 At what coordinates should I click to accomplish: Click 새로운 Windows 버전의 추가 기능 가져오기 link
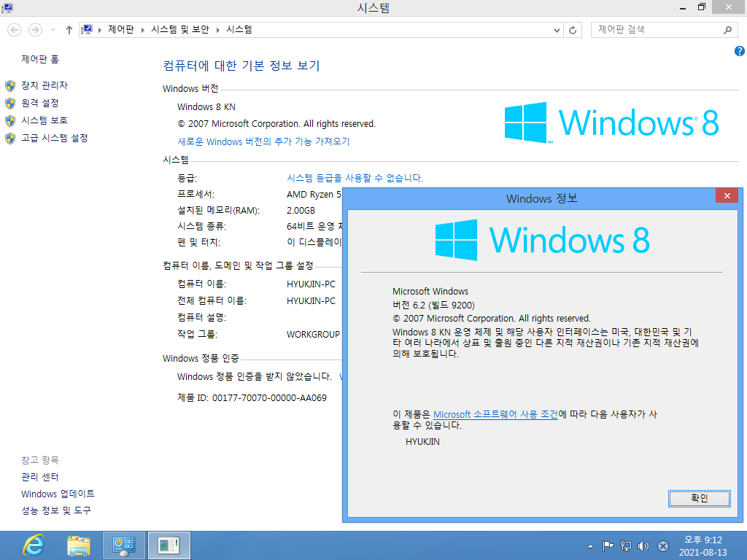point(263,141)
